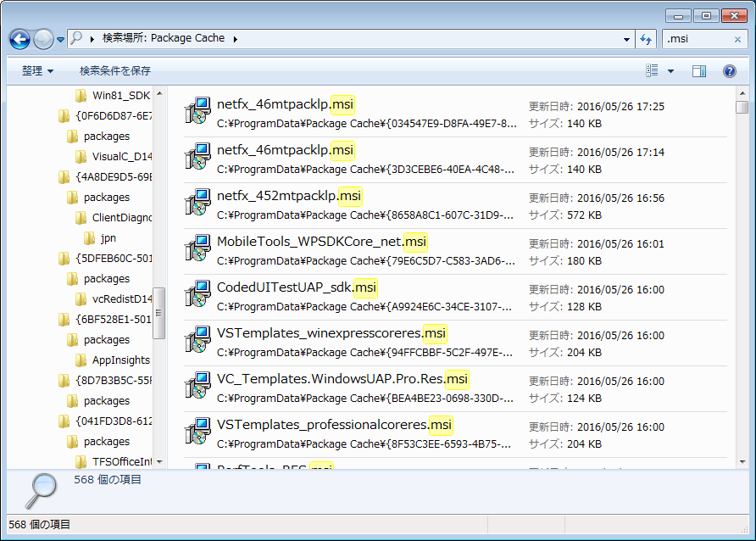756x541 pixels.
Task: Select the {4A8DE9D5-69 folder in tree
Action: point(105,176)
